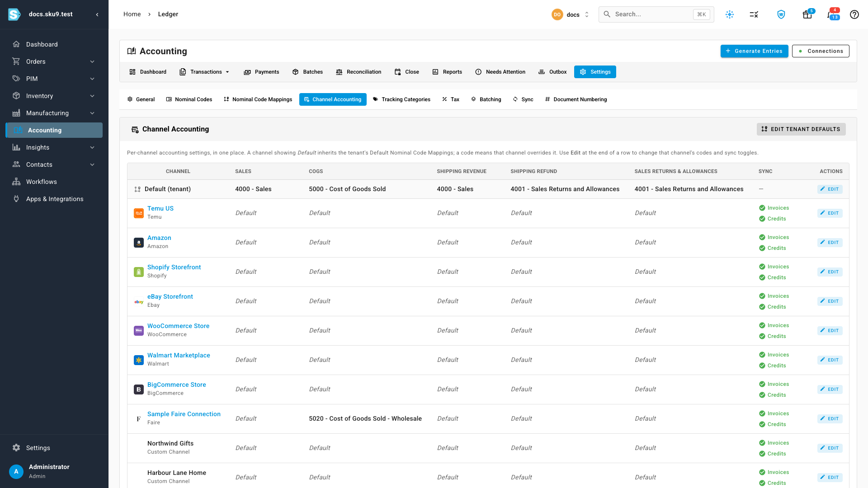This screenshot has height=488, width=868.
Task: Click the administrator avatar icon
Action: coord(16,471)
